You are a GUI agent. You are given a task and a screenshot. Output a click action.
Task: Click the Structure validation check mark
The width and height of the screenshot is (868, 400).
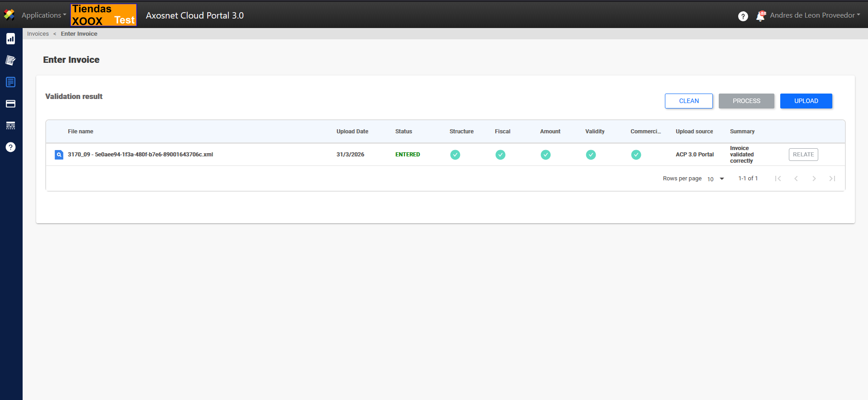[x=455, y=155]
